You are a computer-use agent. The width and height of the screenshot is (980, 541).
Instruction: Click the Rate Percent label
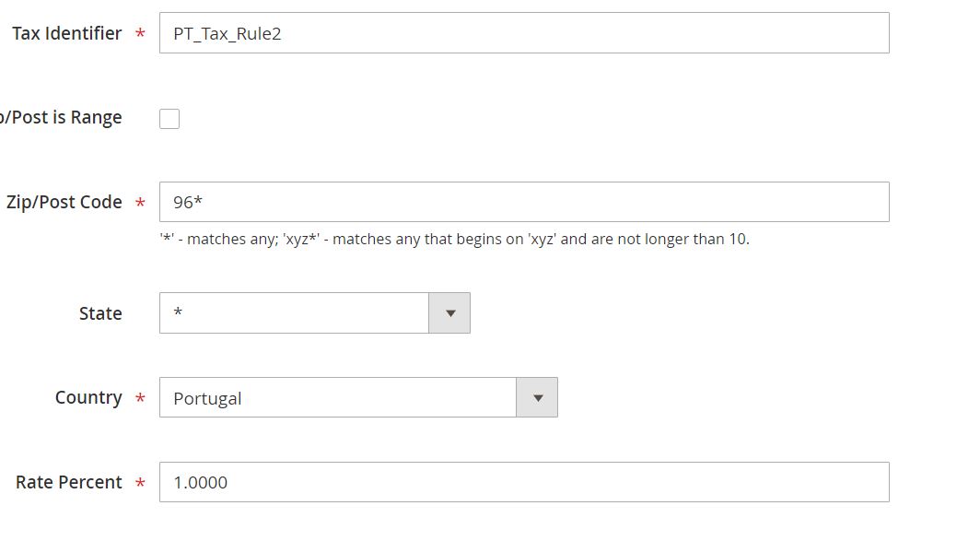click(67, 481)
